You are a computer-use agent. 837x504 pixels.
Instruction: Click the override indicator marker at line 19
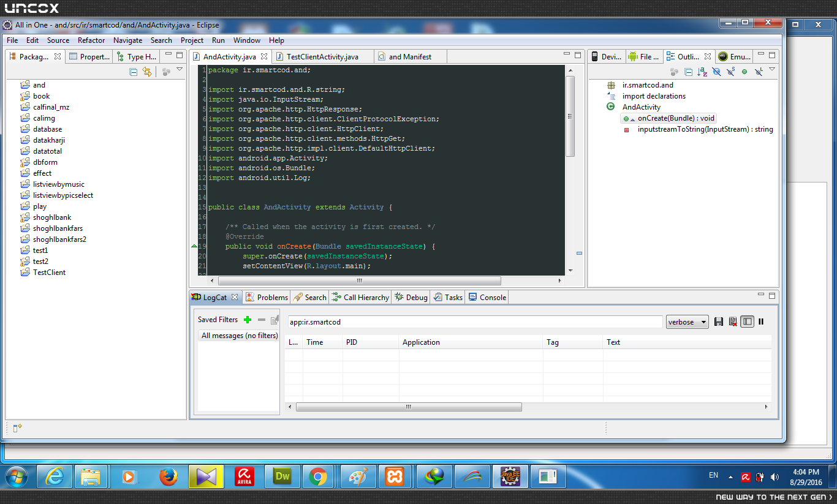[x=195, y=246]
